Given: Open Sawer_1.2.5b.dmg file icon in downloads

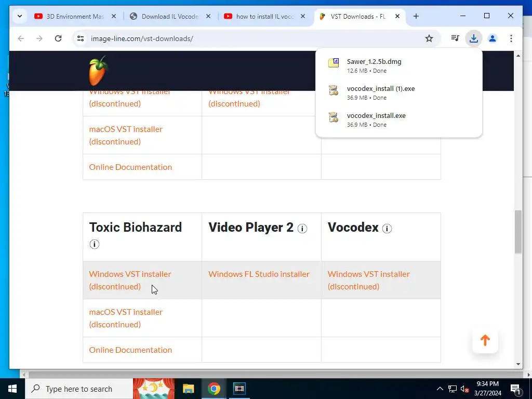Looking at the screenshot, I should (334, 63).
